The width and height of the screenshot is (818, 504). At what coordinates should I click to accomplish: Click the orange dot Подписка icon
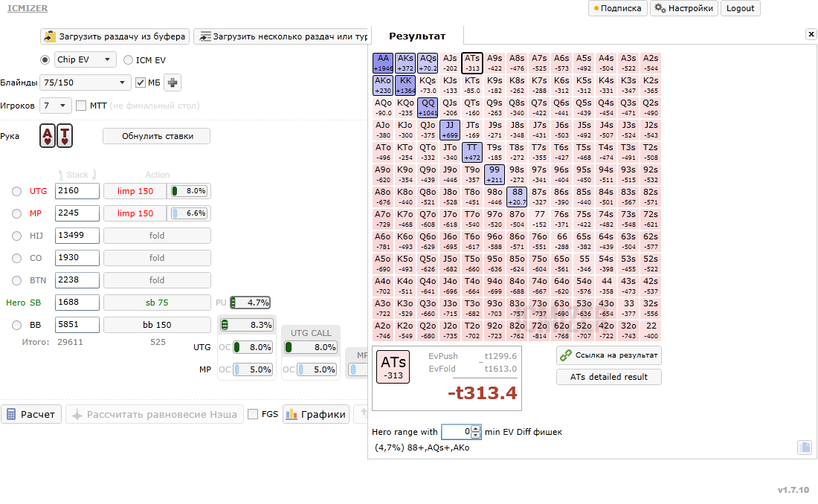(x=596, y=8)
